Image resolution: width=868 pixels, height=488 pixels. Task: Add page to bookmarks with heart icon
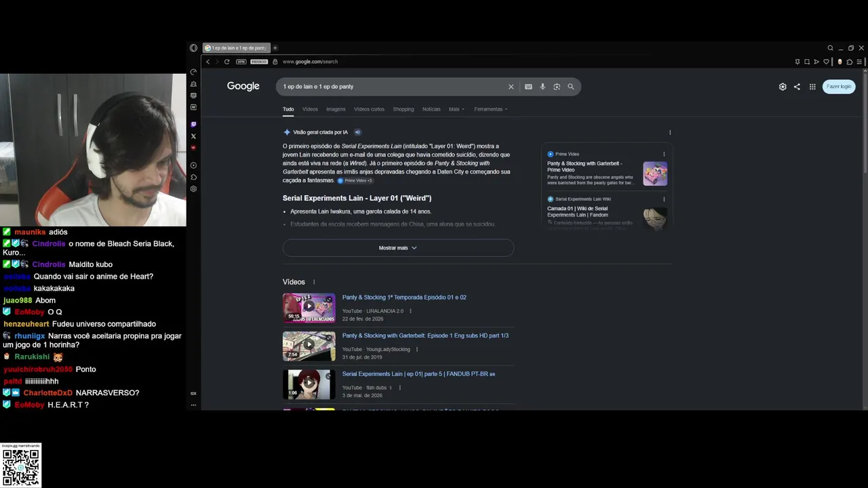(x=826, y=62)
